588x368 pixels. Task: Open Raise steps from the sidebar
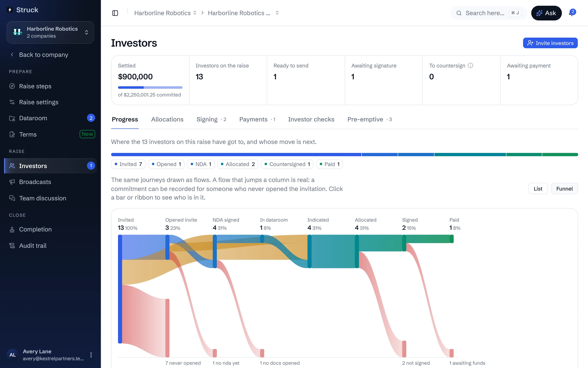[50, 86]
